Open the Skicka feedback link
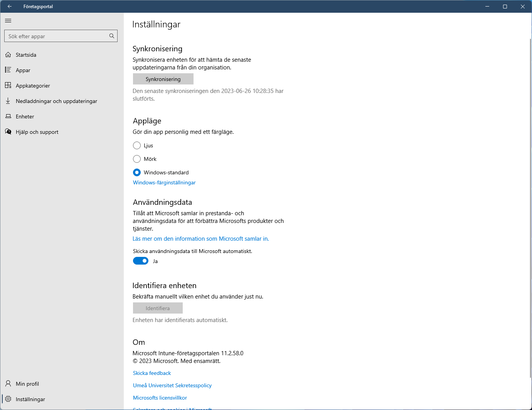 [152, 373]
